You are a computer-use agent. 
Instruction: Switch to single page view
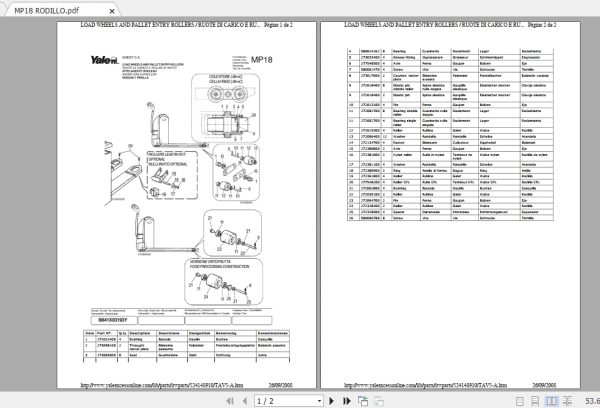tap(520, 401)
